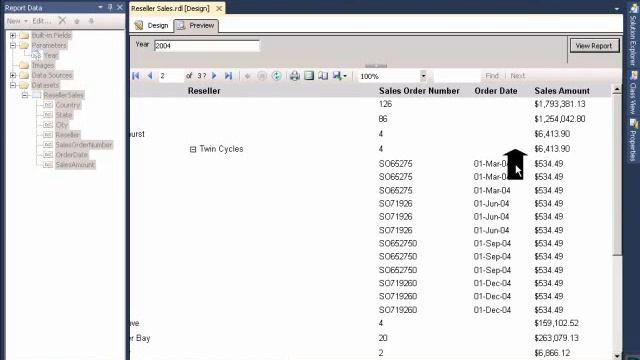
Task: Collapse the Twin Cycles reseller group
Action: [193, 149]
